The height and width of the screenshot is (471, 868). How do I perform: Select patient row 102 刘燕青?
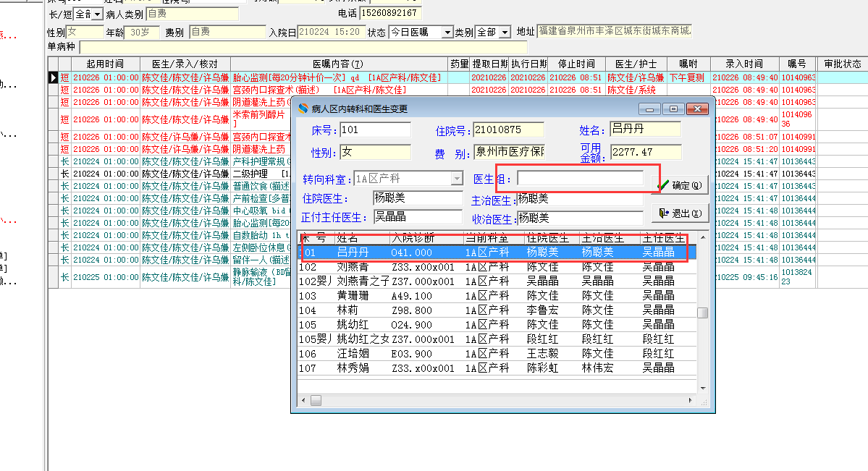(x=497, y=267)
